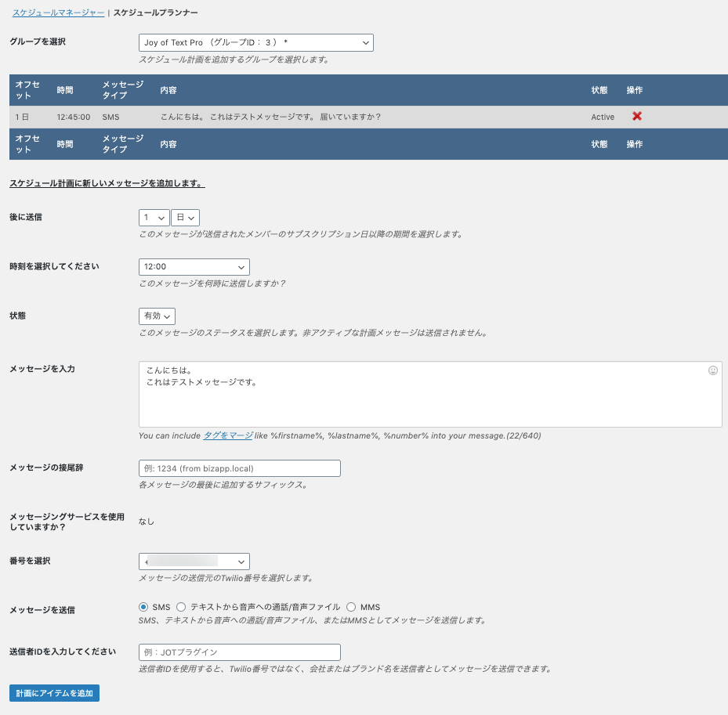
Task: Click the top 内容 column header
Action: pyautogui.click(x=168, y=90)
